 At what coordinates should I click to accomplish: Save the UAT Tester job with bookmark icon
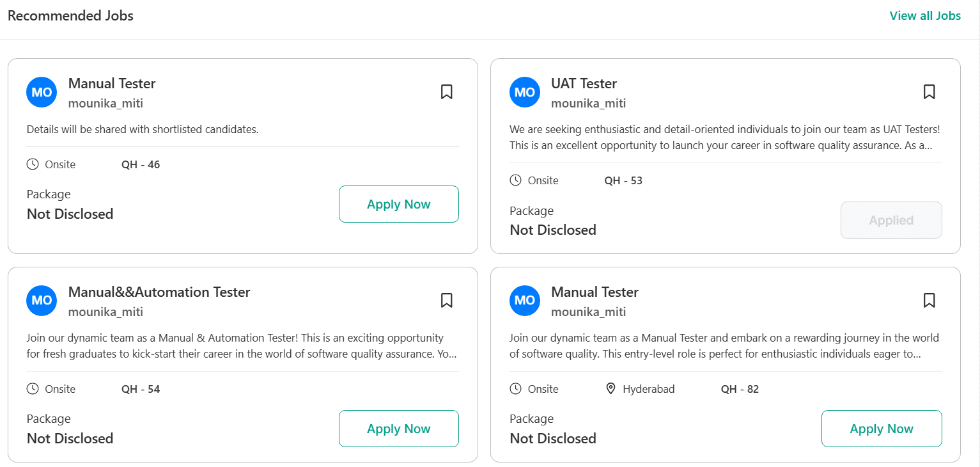[x=929, y=92]
